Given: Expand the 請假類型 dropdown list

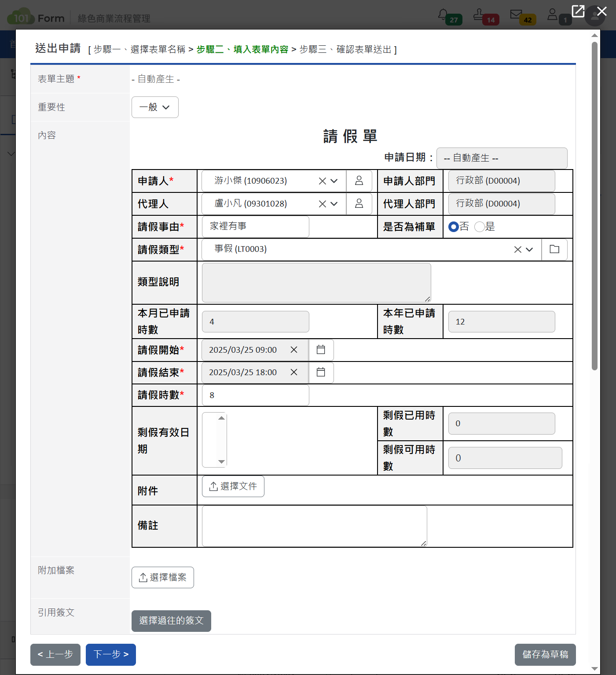Looking at the screenshot, I should click(x=529, y=249).
